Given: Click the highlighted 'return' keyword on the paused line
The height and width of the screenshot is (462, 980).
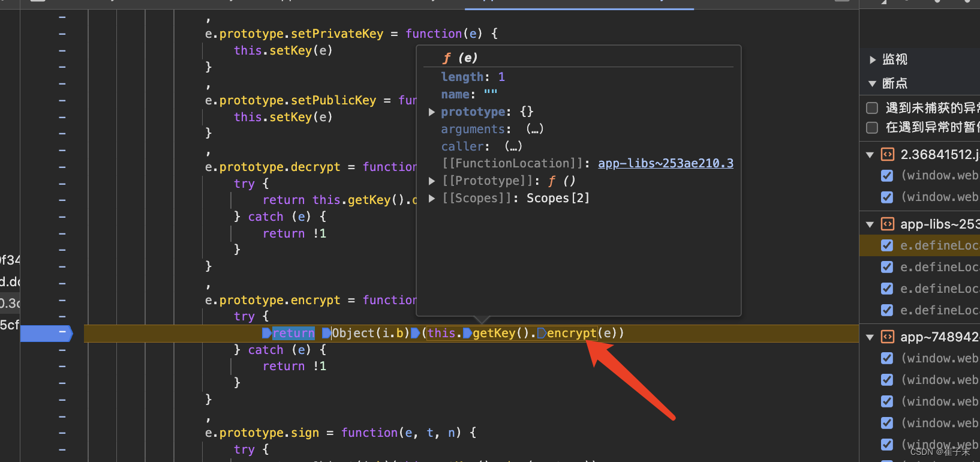Looking at the screenshot, I should click(293, 333).
